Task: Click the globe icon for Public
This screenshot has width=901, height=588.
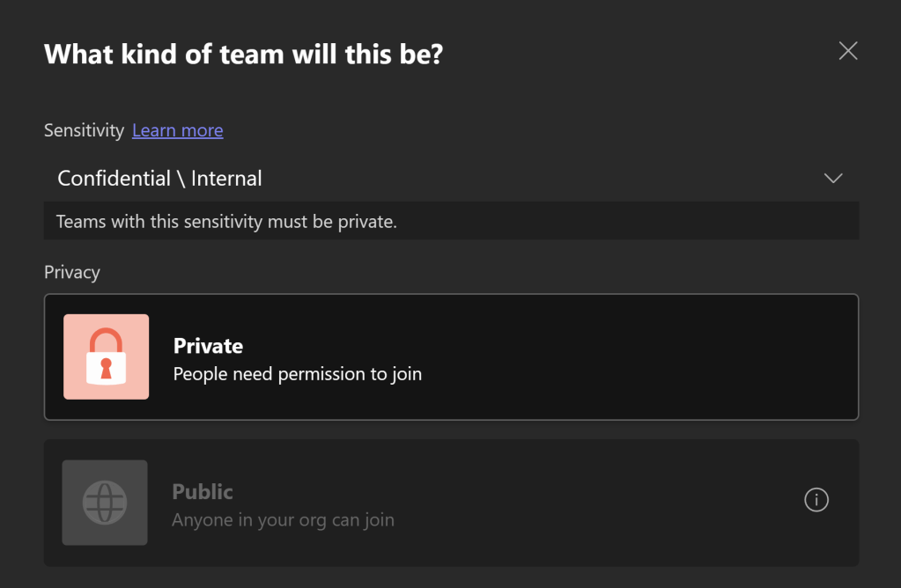Action: [105, 502]
